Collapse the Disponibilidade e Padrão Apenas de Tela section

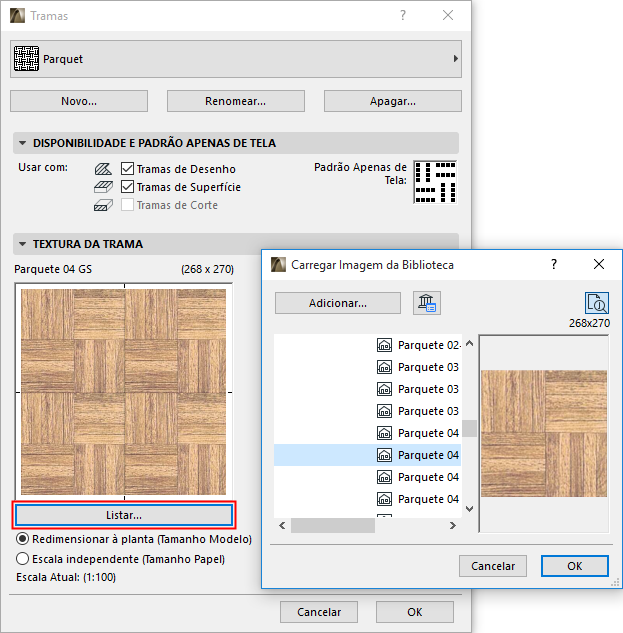[x=23, y=143]
